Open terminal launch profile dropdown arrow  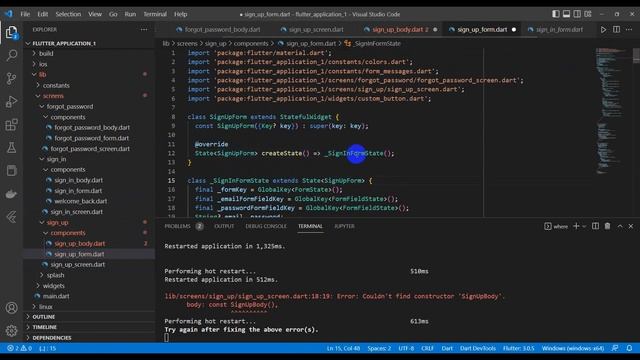pyautogui.click(x=584, y=226)
